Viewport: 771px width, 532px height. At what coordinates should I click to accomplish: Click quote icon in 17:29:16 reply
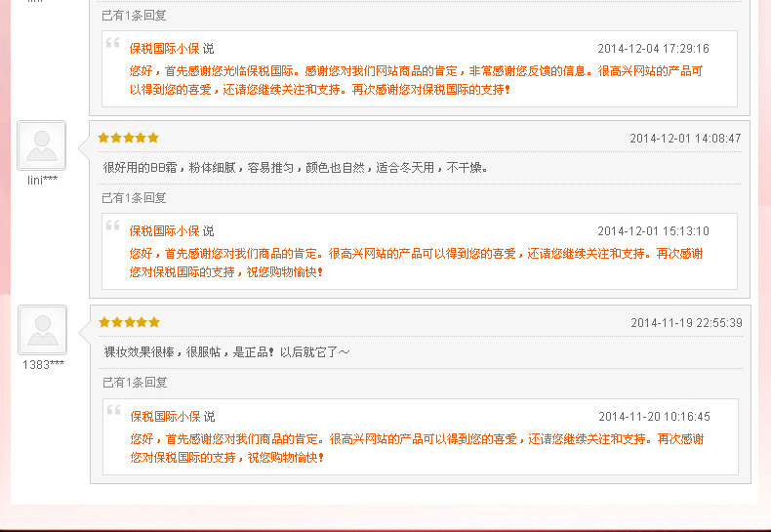pos(113,43)
